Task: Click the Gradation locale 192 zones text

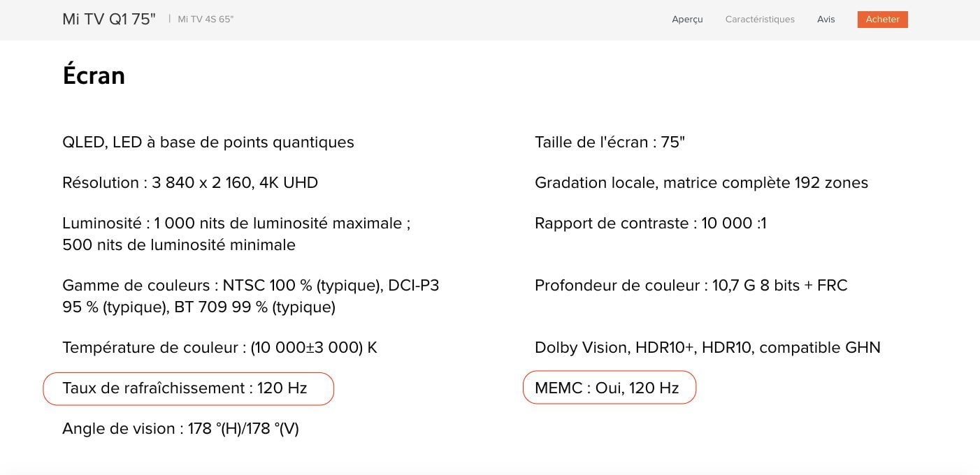Action: click(x=701, y=183)
